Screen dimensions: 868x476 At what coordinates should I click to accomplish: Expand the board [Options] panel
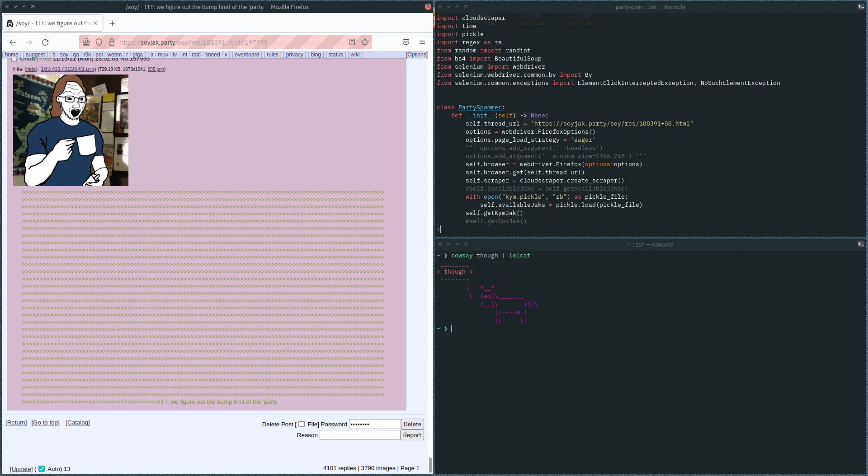416,55
